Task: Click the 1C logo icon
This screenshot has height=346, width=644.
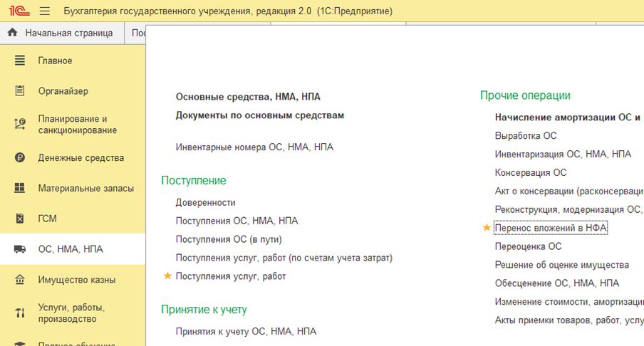Action: coord(19,11)
